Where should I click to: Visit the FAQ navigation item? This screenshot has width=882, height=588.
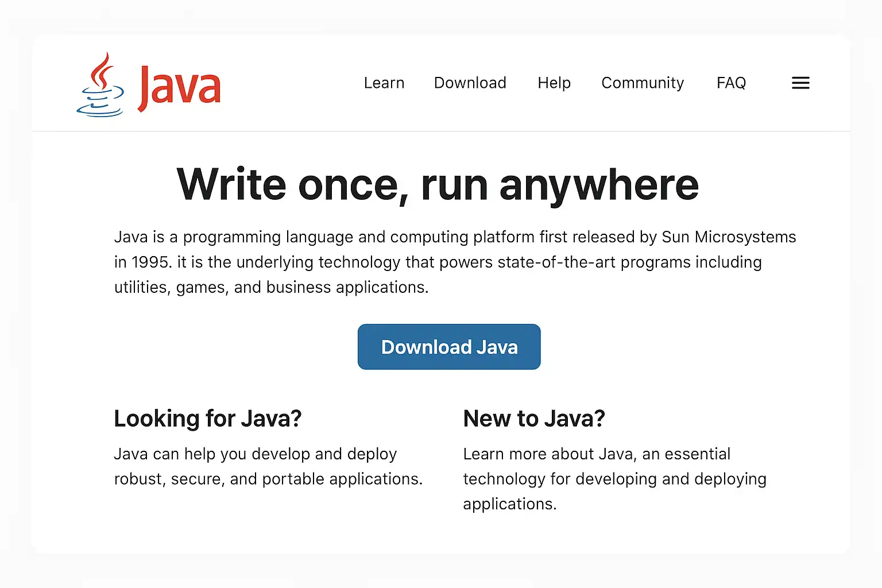coord(731,83)
